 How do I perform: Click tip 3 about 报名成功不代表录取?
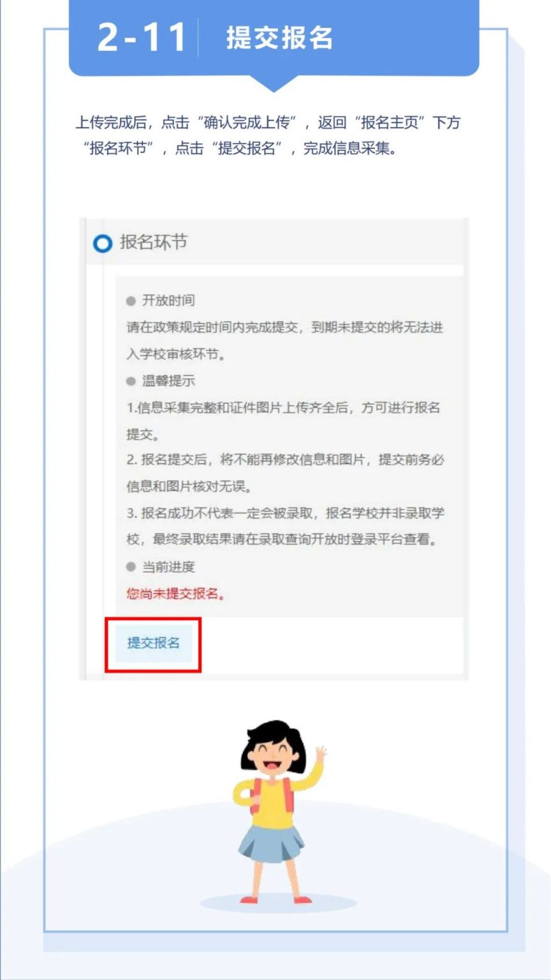pyautogui.click(x=285, y=526)
